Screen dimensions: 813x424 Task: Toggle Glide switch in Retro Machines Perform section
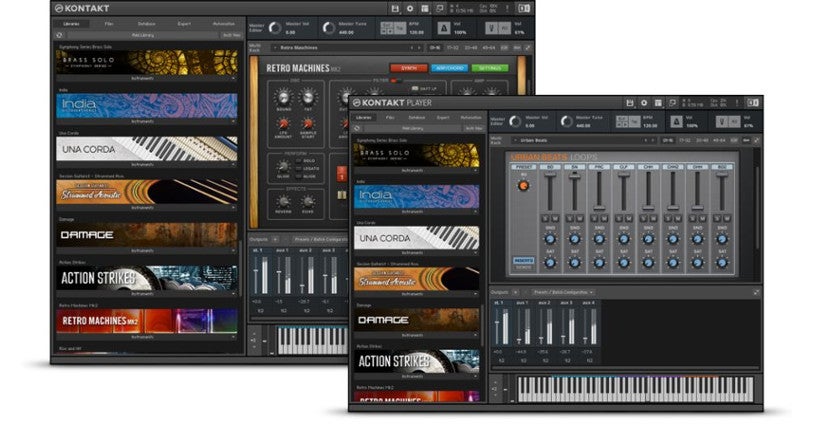tap(299, 176)
